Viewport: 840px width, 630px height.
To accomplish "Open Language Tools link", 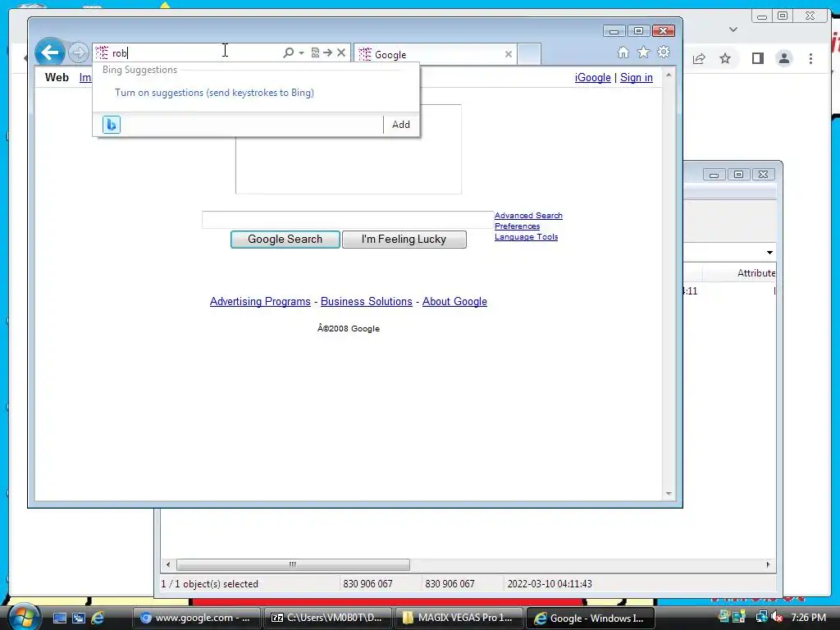I will (526, 237).
